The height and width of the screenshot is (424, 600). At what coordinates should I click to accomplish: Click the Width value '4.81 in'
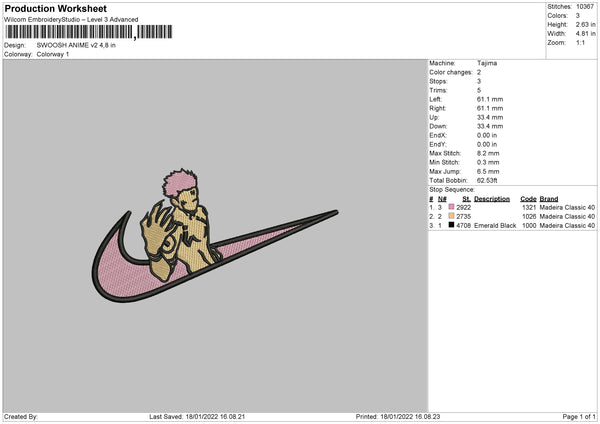coord(585,34)
